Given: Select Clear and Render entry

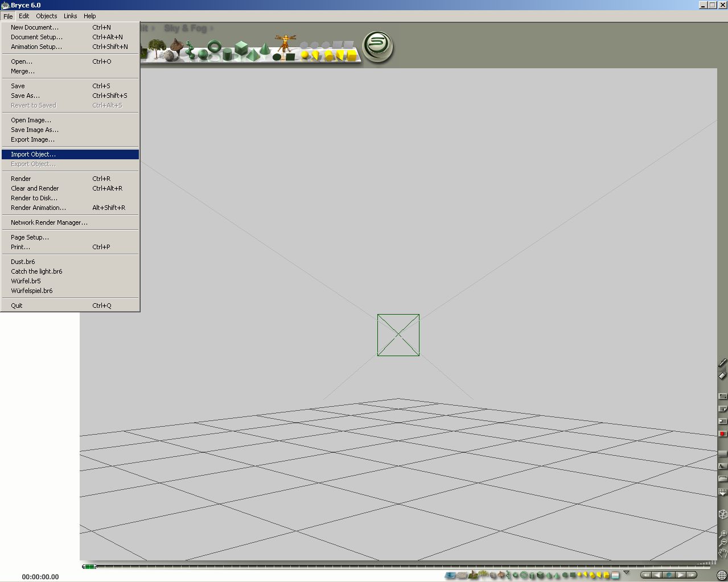Looking at the screenshot, I should [70, 188].
